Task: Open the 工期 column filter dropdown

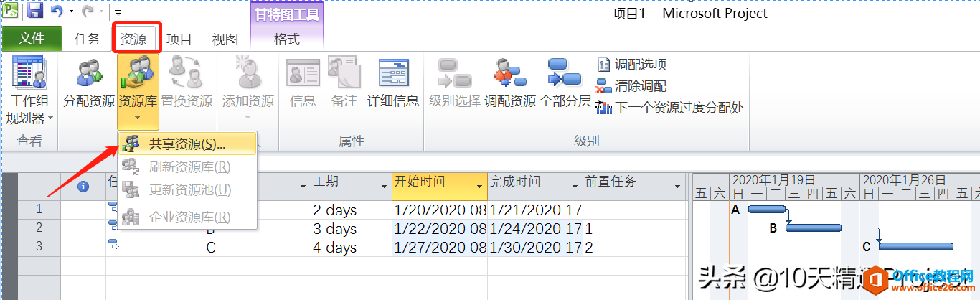Action: click(383, 186)
